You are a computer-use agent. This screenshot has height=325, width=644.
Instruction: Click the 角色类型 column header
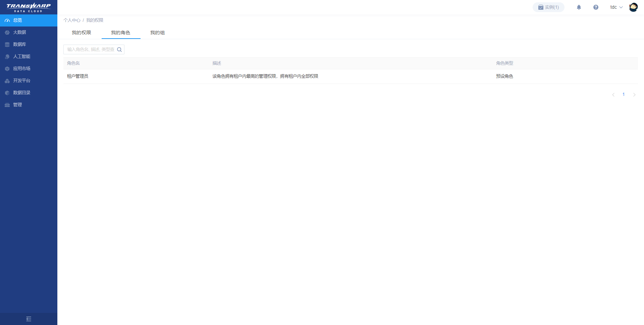[x=504, y=63]
